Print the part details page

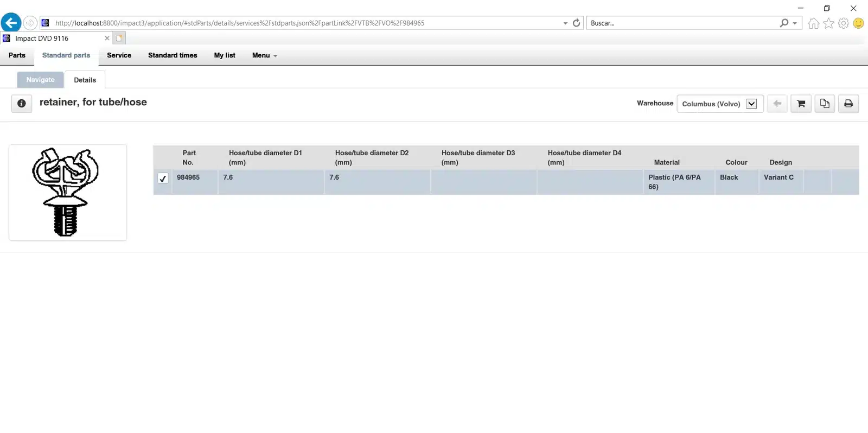click(848, 104)
